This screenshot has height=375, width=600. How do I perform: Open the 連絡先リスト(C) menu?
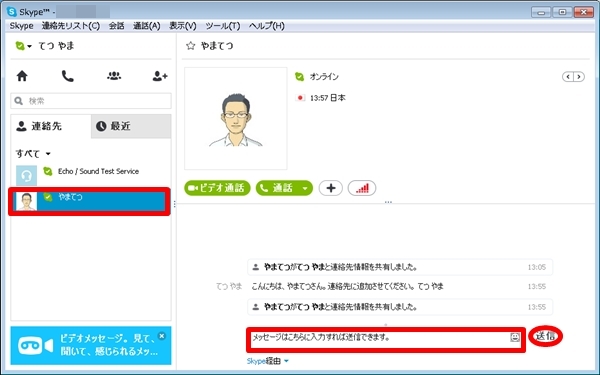[71, 26]
